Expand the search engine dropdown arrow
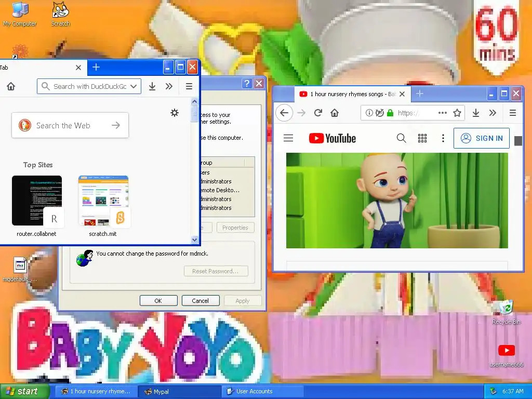 [134, 87]
